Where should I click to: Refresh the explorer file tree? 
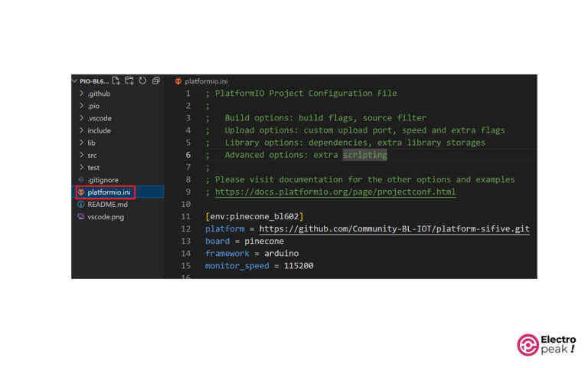pyautogui.click(x=142, y=80)
